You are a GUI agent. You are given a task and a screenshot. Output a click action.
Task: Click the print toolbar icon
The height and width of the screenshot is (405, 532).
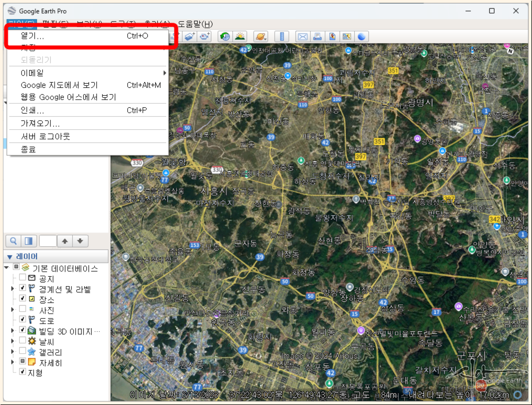click(317, 37)
